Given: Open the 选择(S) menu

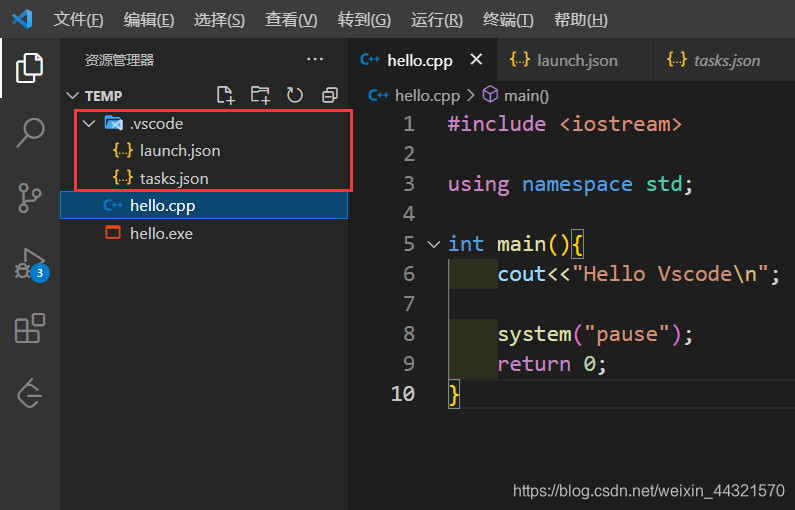Looking at the screenshot, I should [220, 20].
